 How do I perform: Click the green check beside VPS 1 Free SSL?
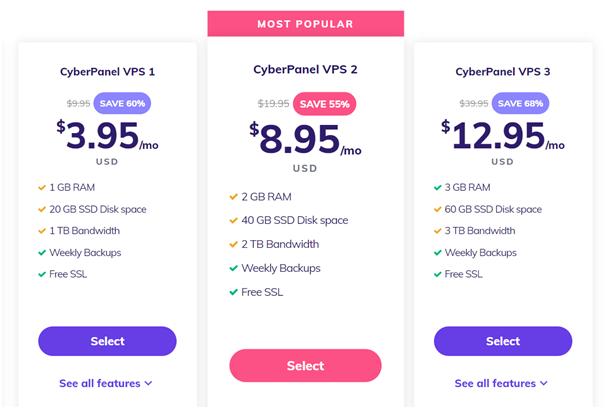pos(42,274)
